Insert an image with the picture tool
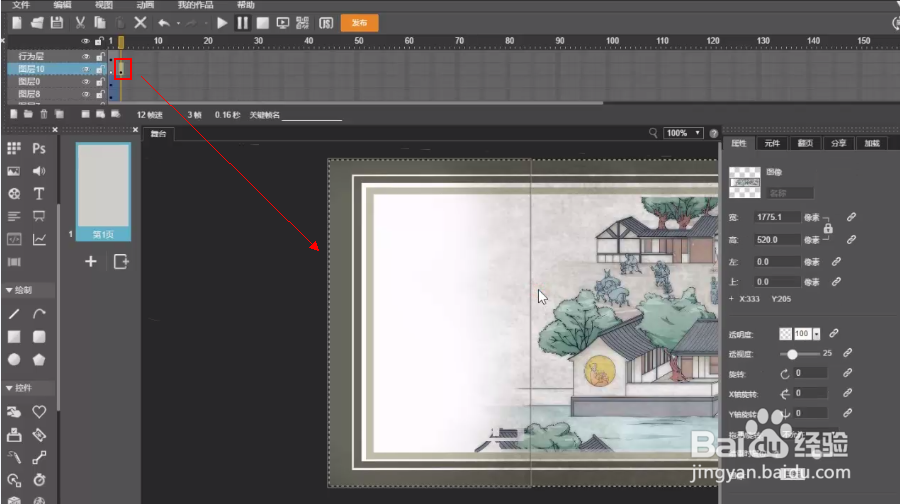The width and height of the screenshot is (900, 504). [x=14, y=171]
